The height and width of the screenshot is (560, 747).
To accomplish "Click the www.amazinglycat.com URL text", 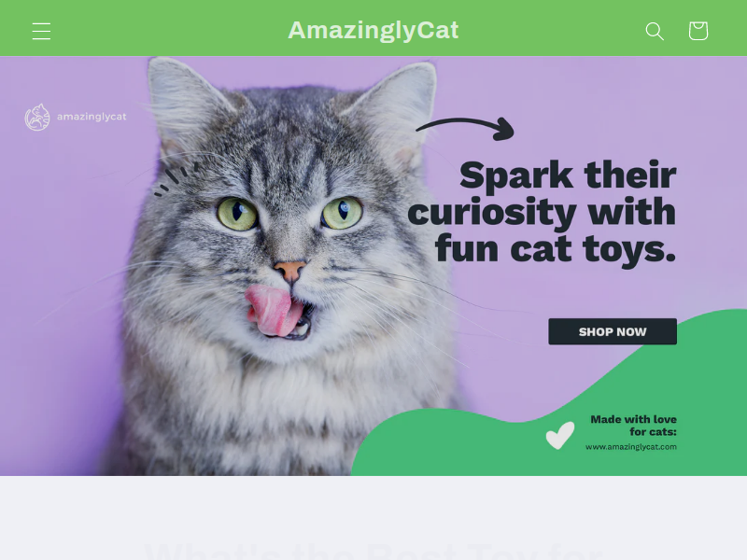I will click(631, 447).
